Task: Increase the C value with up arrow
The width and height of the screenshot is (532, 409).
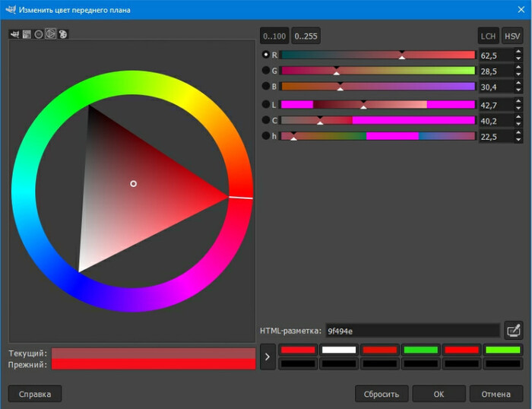Action: 518,117
